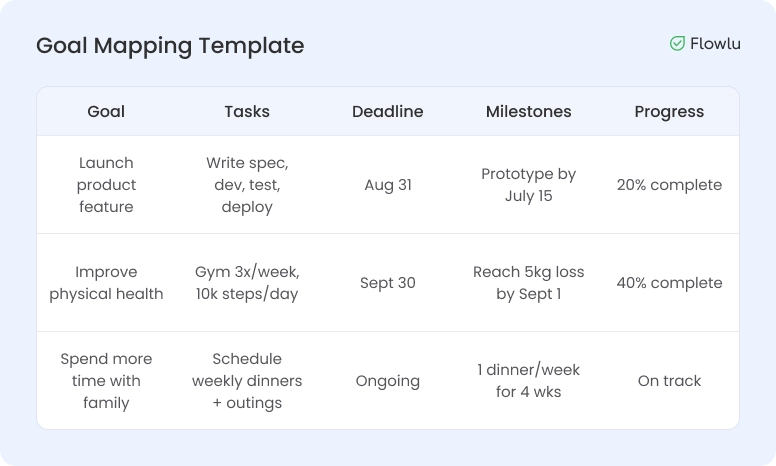Select the Goal Mapping Template title
Image resolution: width=776 pixels, height=466 pixels.
pos(170,46)
